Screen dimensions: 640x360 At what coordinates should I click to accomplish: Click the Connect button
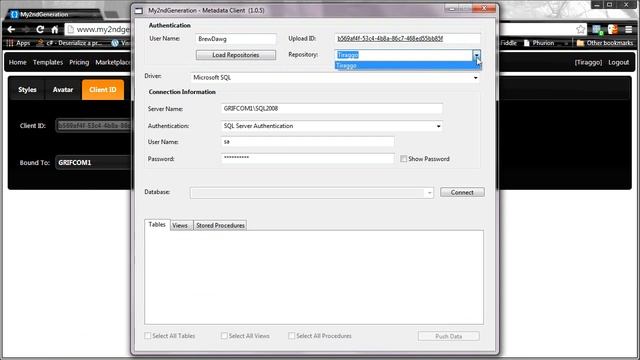(x=462, y=192)
